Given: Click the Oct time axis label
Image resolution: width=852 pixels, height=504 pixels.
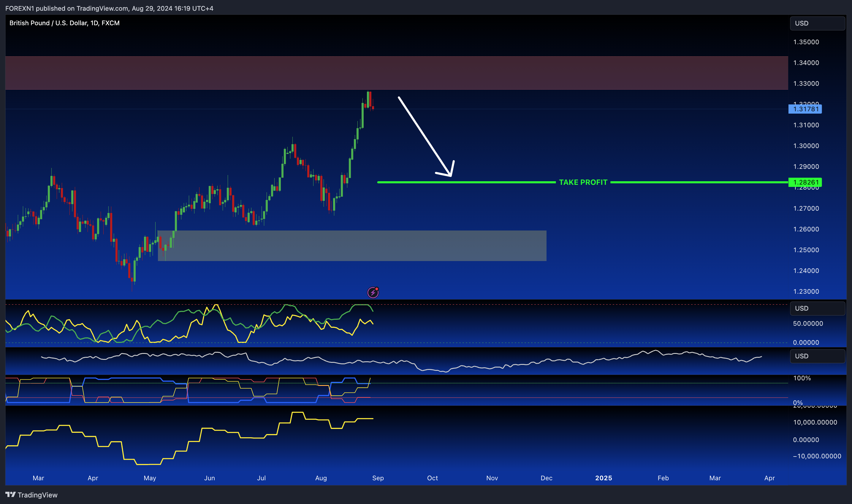Looking at the screenshot, I should point(432,478).
